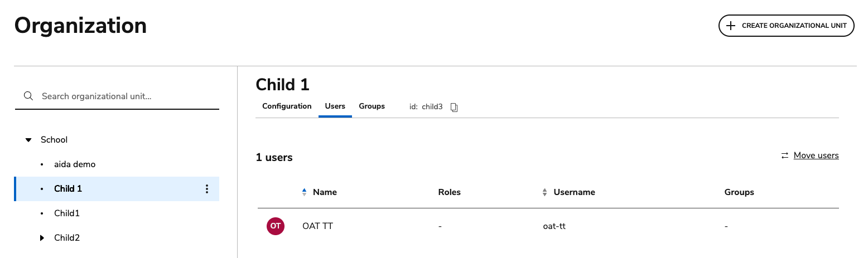The height and width of the screenshot is (258, 868).
Task: Sort users by Username column arrow
Action: tap(545, 192)
